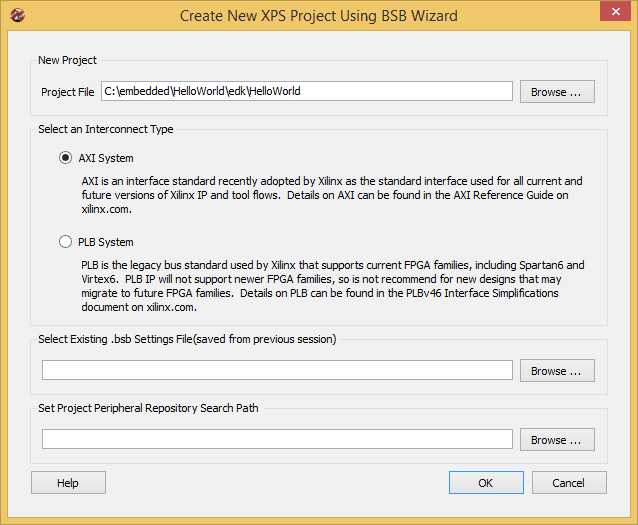This screenshot has width=638, height=525.
Task: Confirm the dialog with OK
Action: coord(486,483)
